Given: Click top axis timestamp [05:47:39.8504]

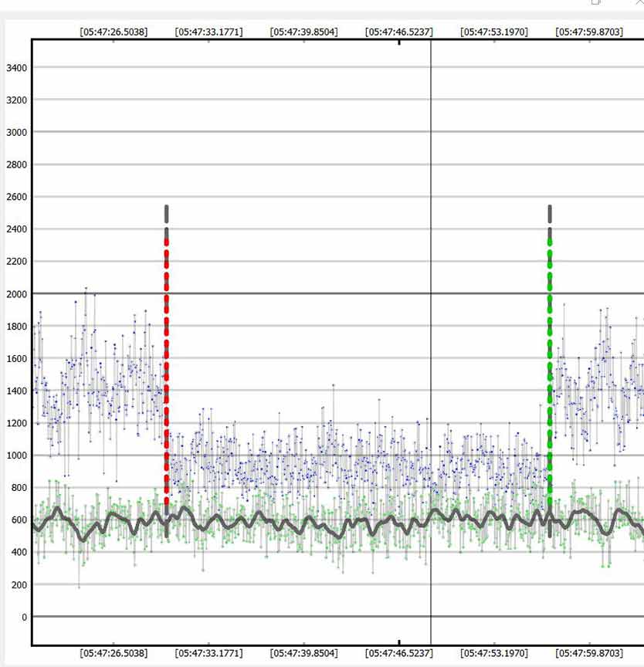Looking at the screenshot, I should click(303, 32).
